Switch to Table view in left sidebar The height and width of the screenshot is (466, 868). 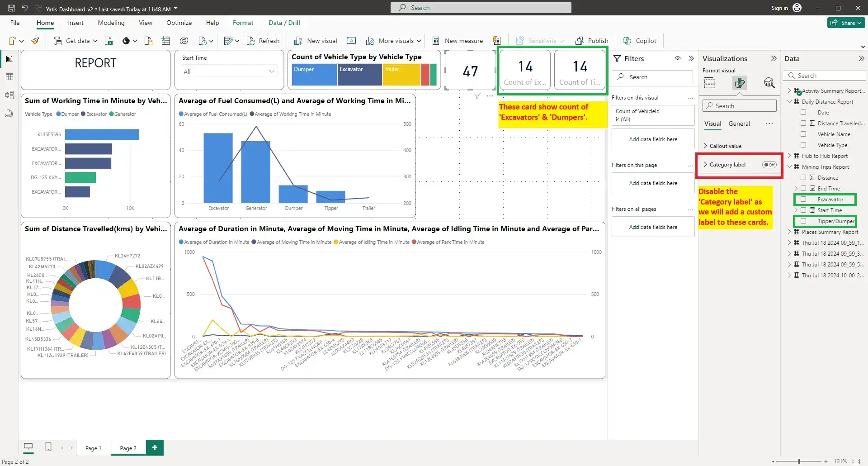pyautogui.click(x=9, y=77)
